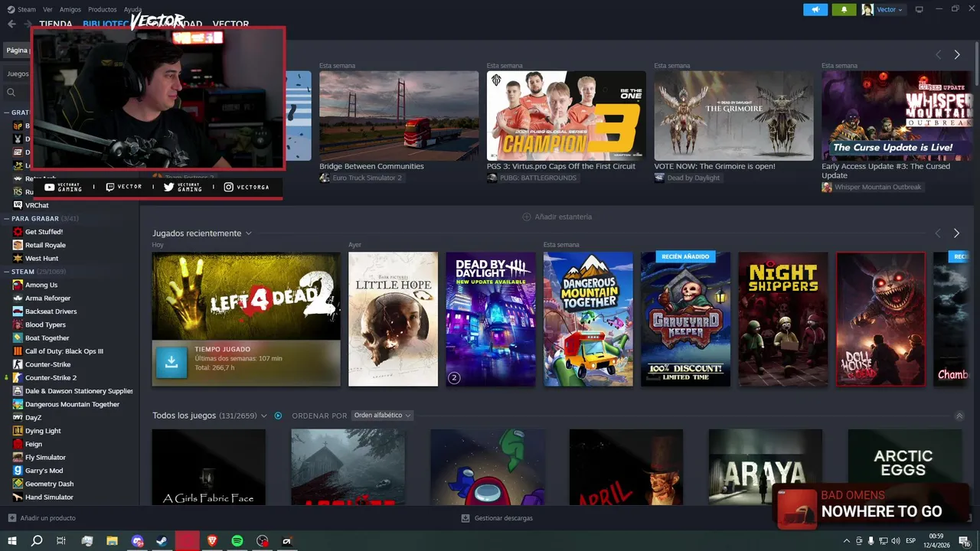Open the Ayuda menu
Screen dimensions: 980x551
point(132,9)
